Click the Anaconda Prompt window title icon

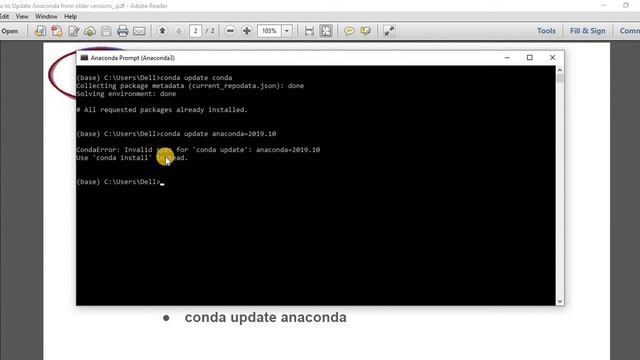[84, 58]
